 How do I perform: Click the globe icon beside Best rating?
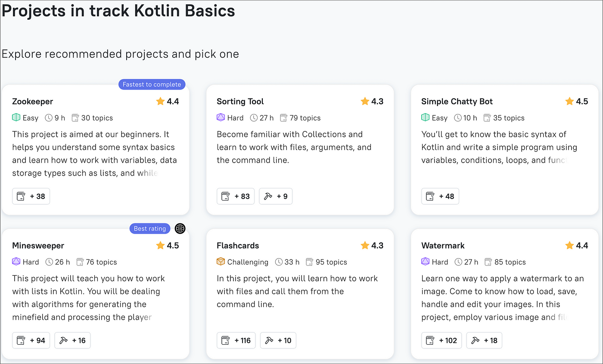click(x=180, y=228)
